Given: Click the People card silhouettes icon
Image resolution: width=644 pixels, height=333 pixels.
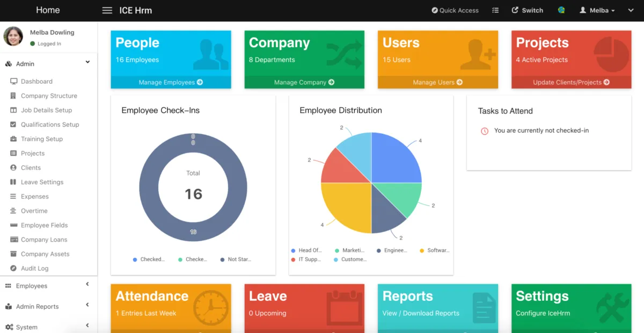Looking at the screenshot, I should [210, 54].
